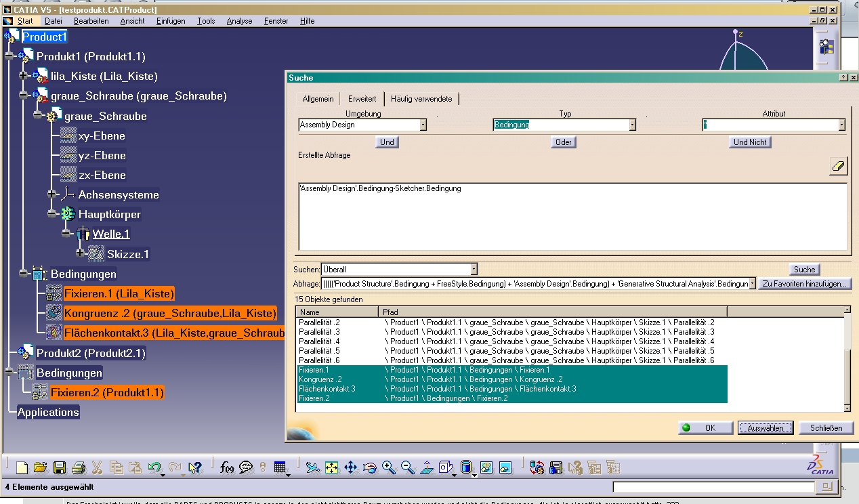The image size is (859, 504).
Task: Select Parallelität .4 in results list
Action: point(511,341)
